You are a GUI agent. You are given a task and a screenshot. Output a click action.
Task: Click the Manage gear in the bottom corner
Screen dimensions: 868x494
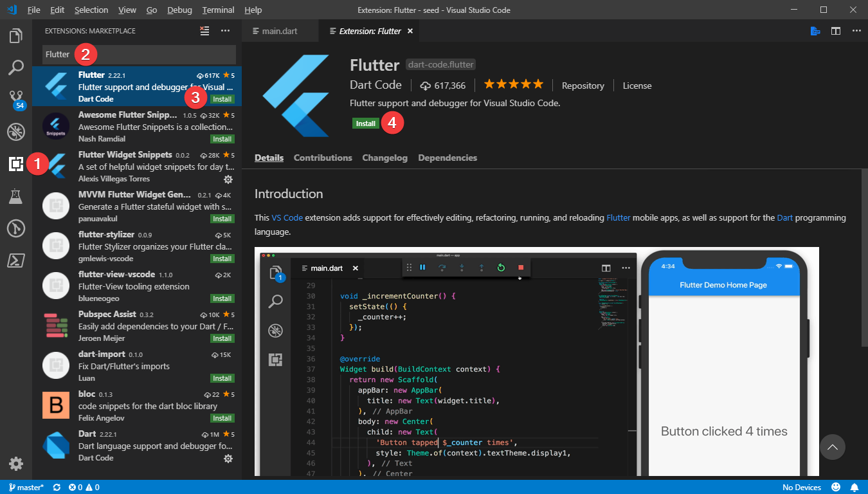tap(15, 463)
